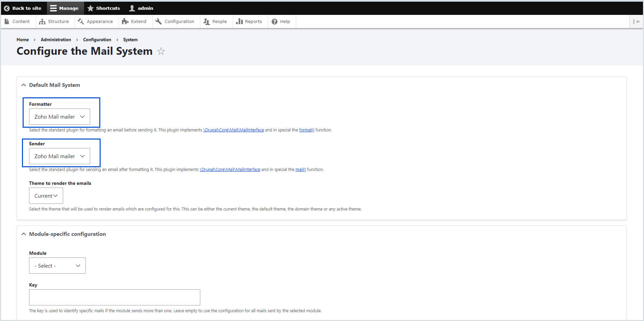This screenshot has height=321, width=644.
Task: Click the star icon beside the page title
Action: [x=161, y=51]
